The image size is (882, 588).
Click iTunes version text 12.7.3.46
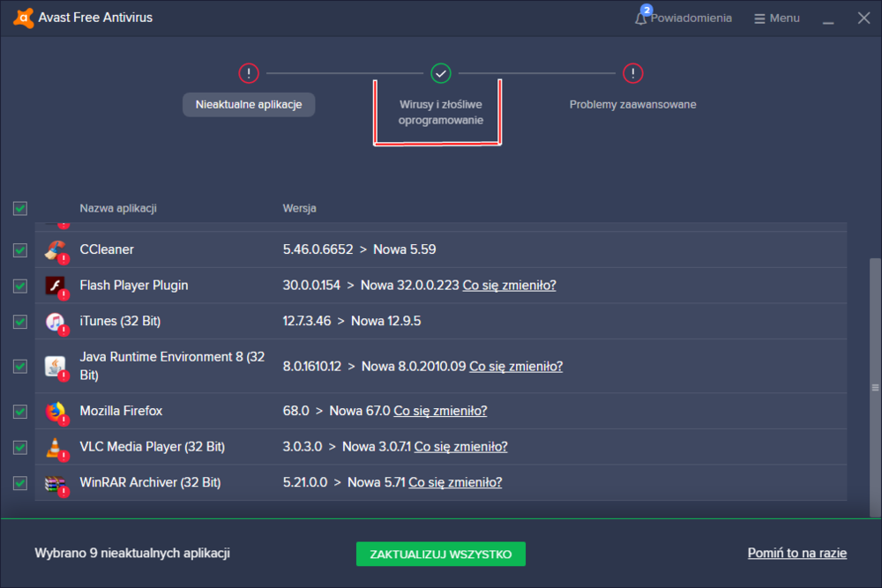(307, 321)
